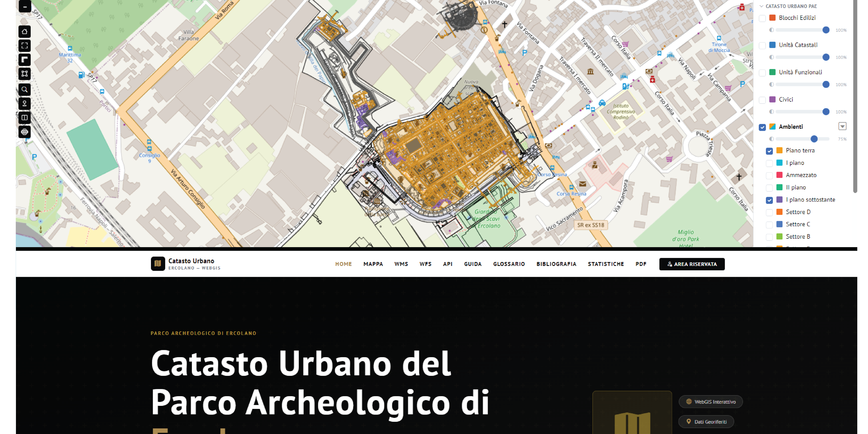This screenshot has width=868, height=434.
Task: Click the Ambienti opacity half-circle icon
Action: (771, 139)
